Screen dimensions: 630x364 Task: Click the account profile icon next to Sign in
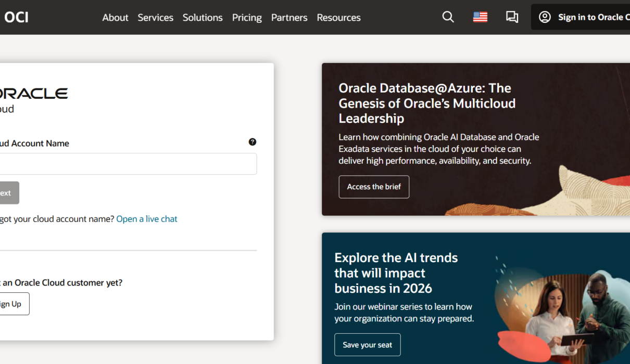click(545, 17)
